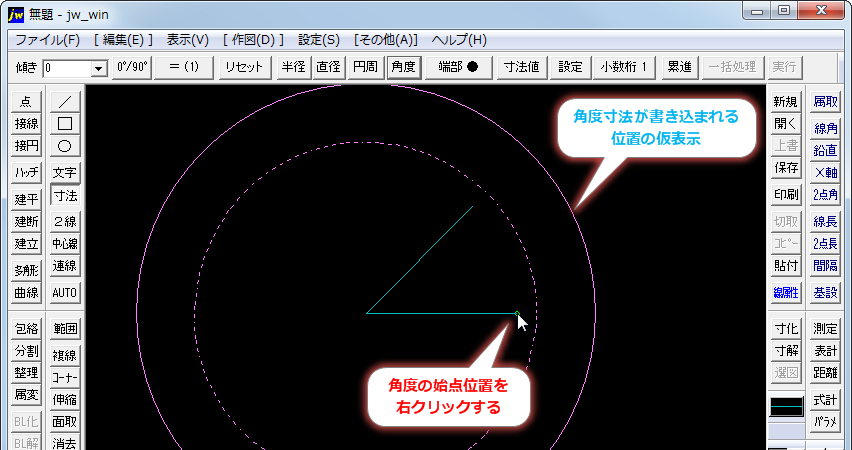Image resolution: width=852 pixels, height=450 pixels.
Task: Choose the 包絡 envelope tool
Action: click(26, 329)
